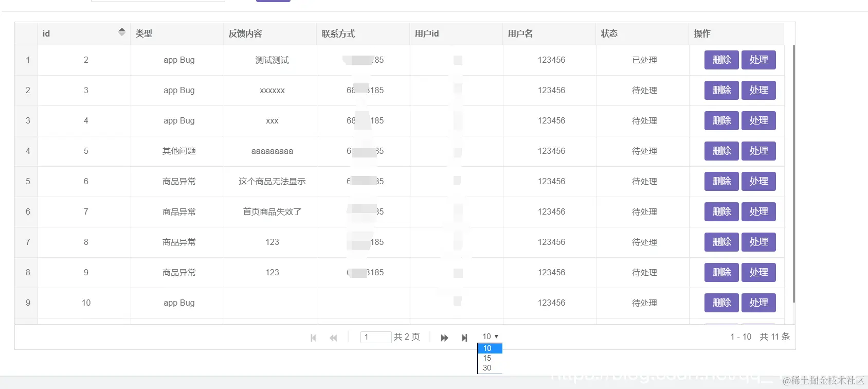Select feedback cell aaaaaaaaa
The image size is (868, 389).
click(x=270, y=151)
